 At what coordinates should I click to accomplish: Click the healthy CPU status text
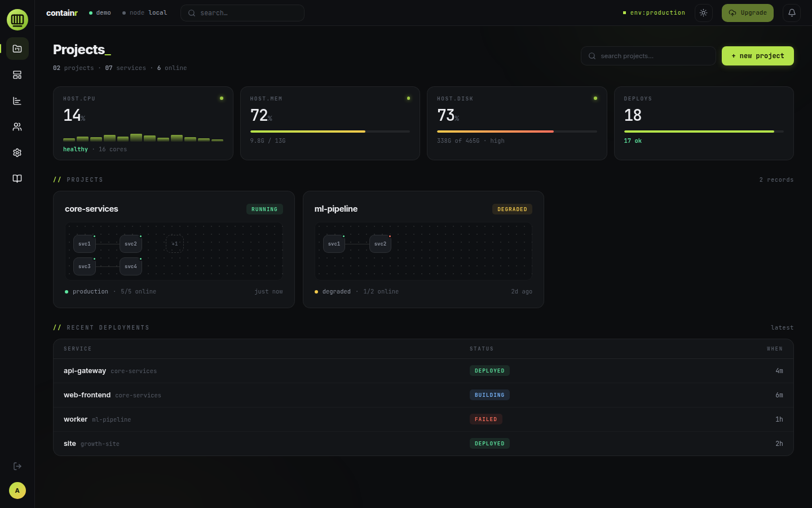76,149
